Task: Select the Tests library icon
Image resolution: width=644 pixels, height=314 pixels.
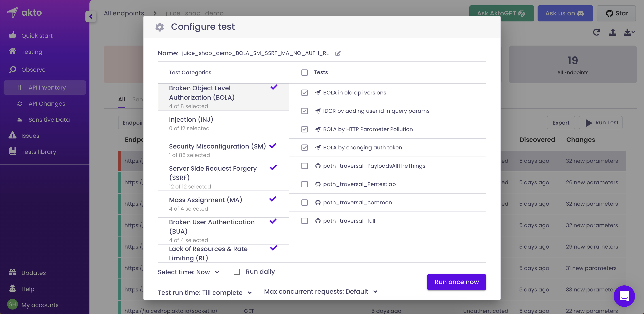Action: [x=13, y=151]
